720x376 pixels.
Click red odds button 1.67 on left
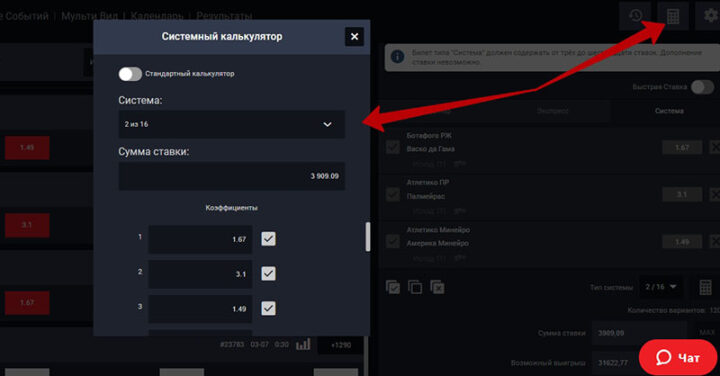[x=27, y=303]
